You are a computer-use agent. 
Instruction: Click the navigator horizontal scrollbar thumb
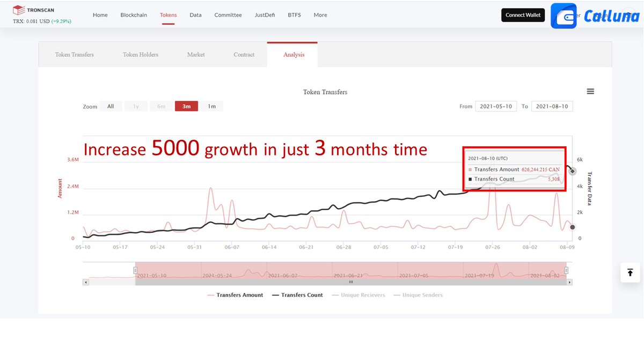(351, 282)
